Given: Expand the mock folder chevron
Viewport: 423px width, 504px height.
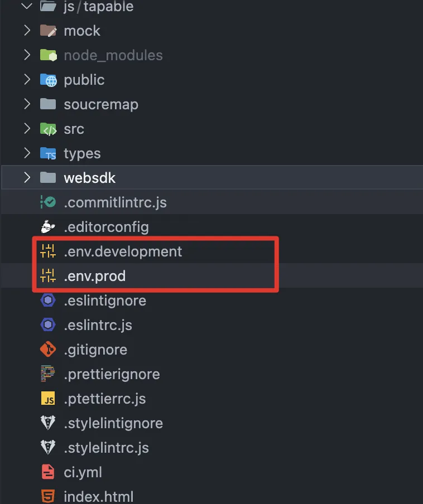Looking at the screenshot, I should click(27, 31).
